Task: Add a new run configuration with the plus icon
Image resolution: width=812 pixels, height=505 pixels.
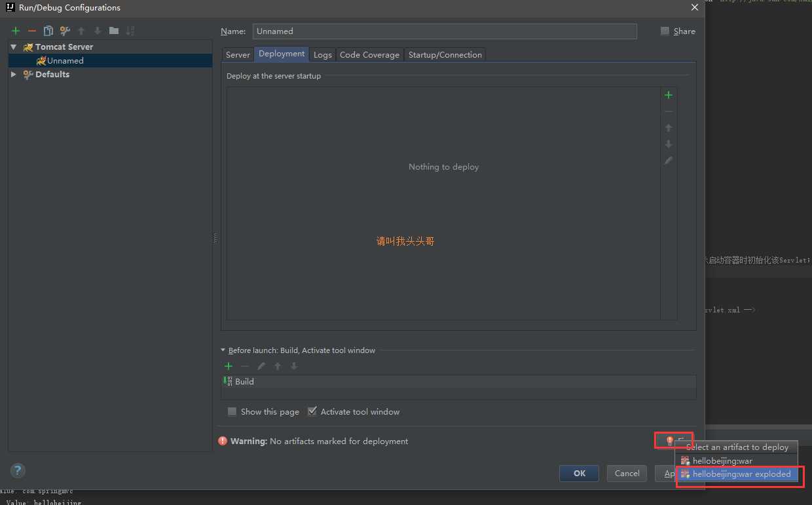Action: click(16, 31)
